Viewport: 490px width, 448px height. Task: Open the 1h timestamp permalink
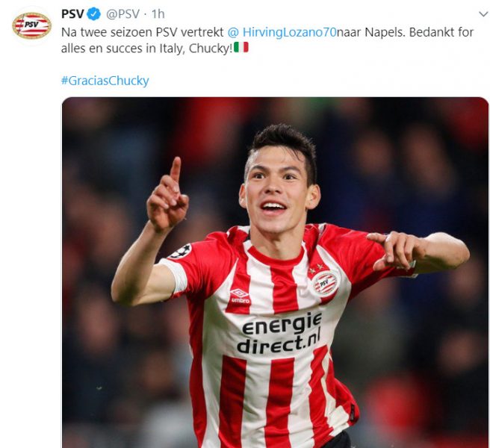[x=158, y=14]
